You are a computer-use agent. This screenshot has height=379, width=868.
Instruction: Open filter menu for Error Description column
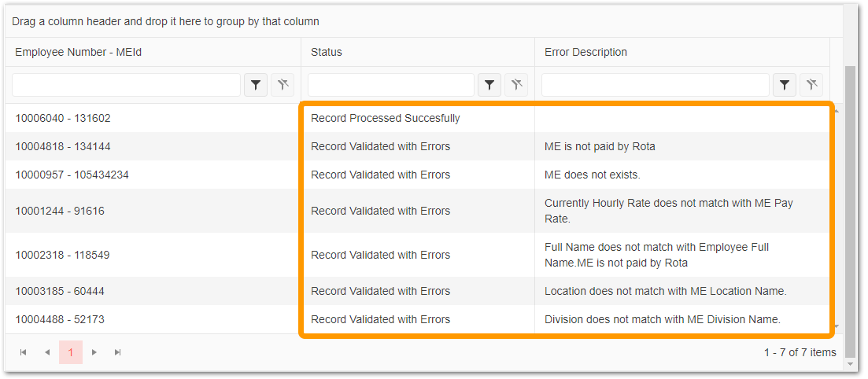785,85
